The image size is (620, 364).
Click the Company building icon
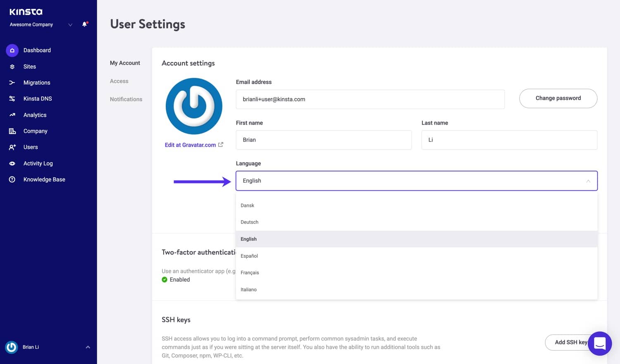(12, 131)
